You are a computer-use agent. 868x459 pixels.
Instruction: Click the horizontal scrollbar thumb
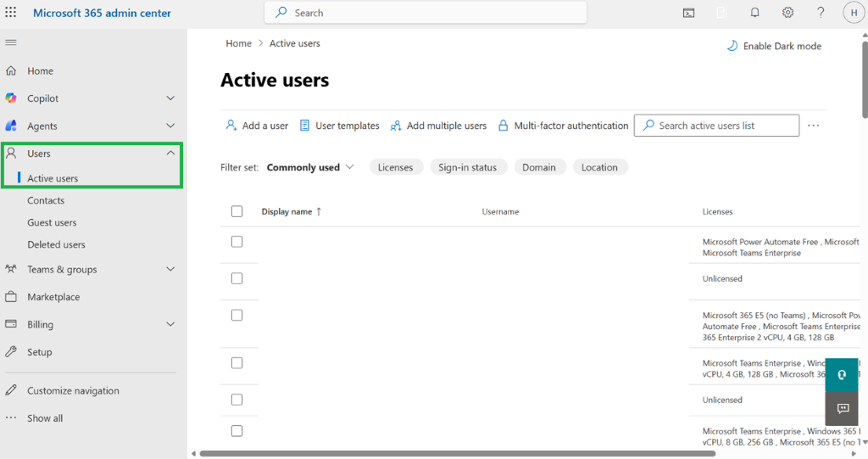pyautogui.click(x=458, y=453)
